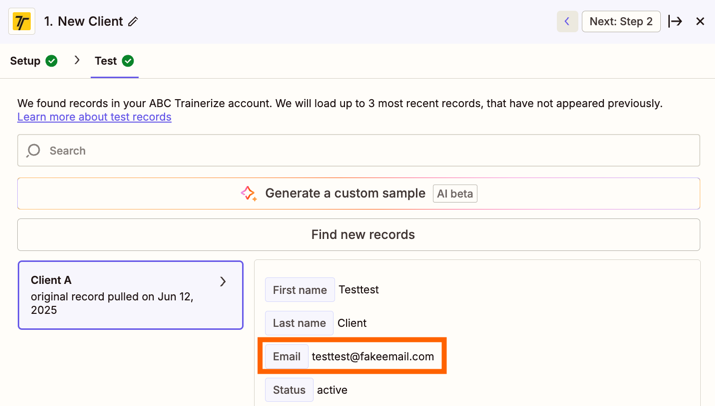Click the Email field label

pyautogui.click(x=286, y=356)
